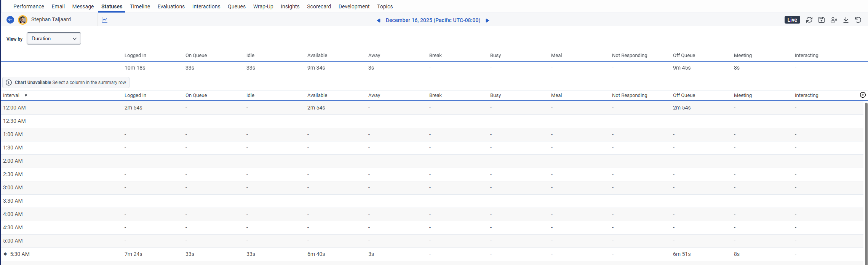
Task: Open the December 16, 2025 date picker
Action: (433, 20)
